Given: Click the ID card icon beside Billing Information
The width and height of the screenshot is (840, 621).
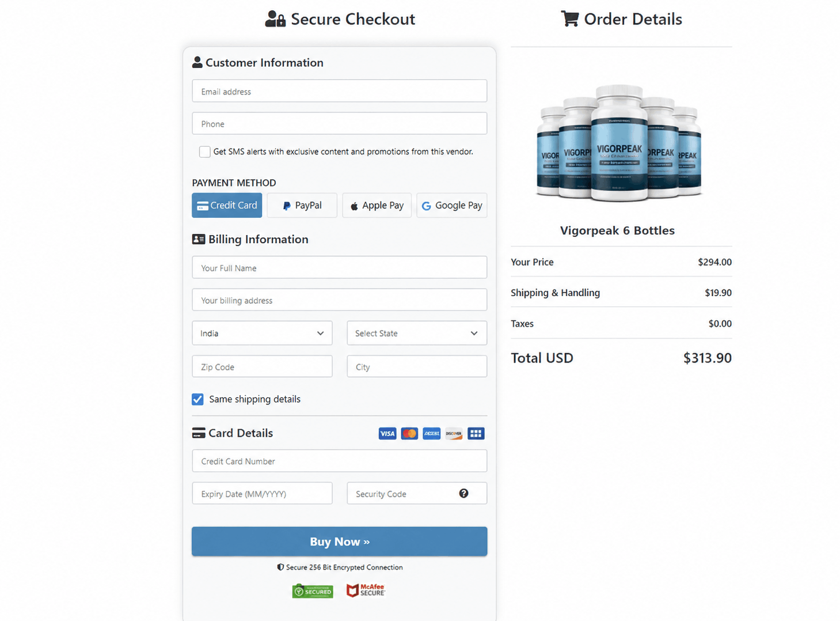Looking at the screenshot, I should pyautogui.click(x=199, y=239).
